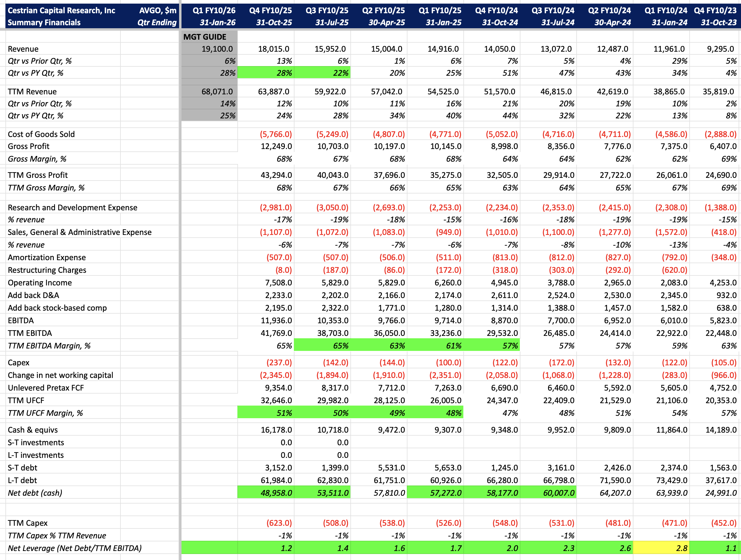Select the Net Leverage row label
The image size is (741, 560).
coord(74,548)
